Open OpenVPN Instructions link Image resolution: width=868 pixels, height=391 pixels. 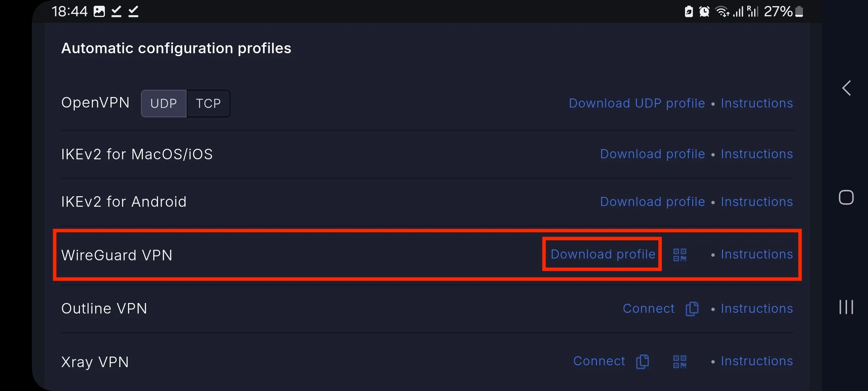(x=757, y=104)
